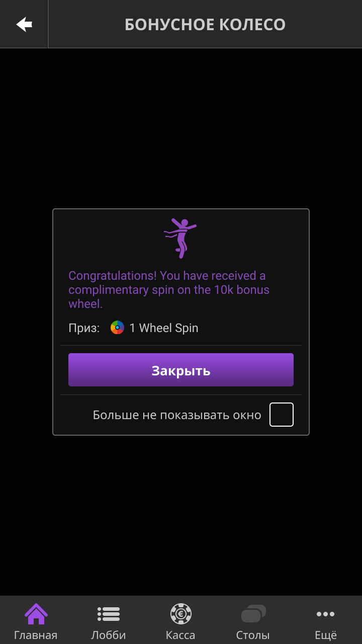Open Ещё via the three-dots icon
Image resolution: width=362 pixels, height=644 pixels.
coord(326,614)
